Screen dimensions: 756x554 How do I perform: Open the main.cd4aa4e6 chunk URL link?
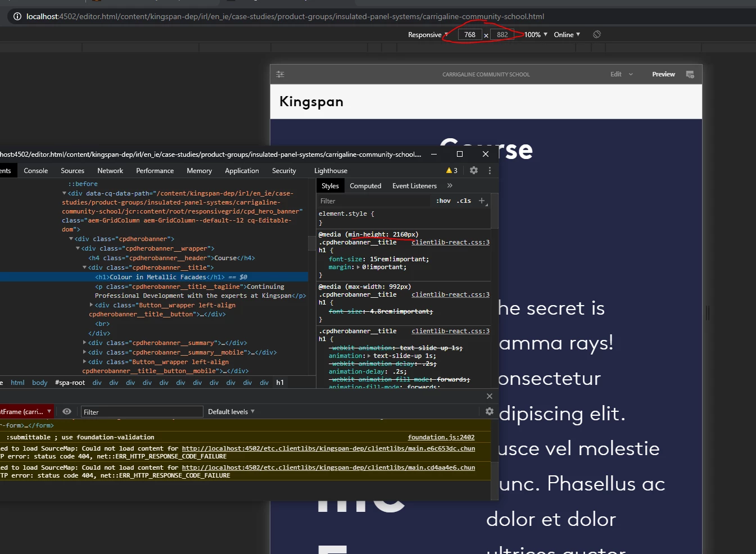coord(329,467)
